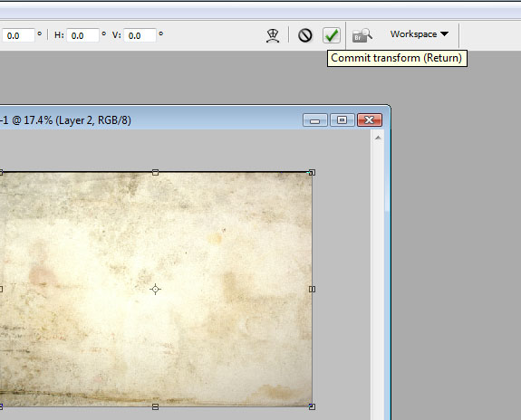
Task: Click the top-right corner transform handle
Action: coord(312,172)
